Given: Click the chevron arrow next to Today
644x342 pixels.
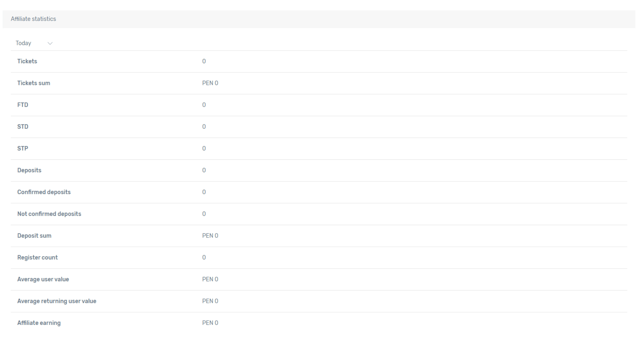Looking at the screenshot, I should point(50,43).
